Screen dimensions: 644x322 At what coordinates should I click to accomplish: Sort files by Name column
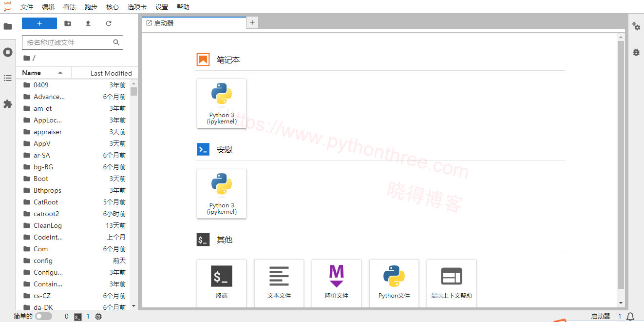(44, 73)
